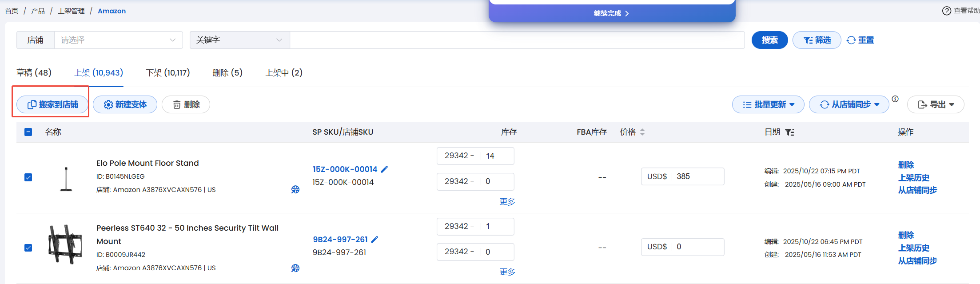Click edit pencil next to SKU 9B24-997-261

[375, 240]
